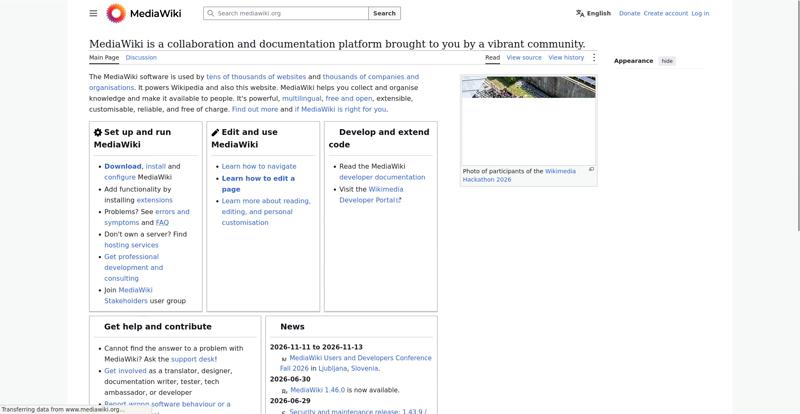Viewport: 800px width, 414px height.
Task: Open the install link
Action: (x=156, y=166)
